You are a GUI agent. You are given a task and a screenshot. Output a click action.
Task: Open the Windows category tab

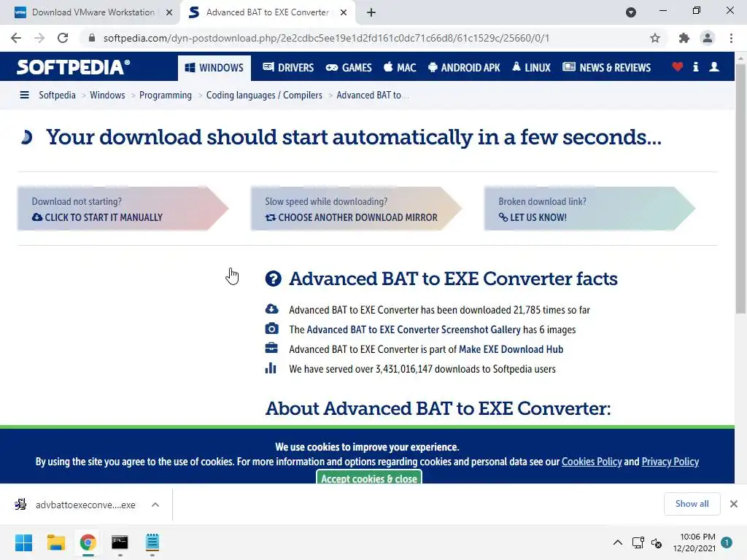[214, 68]
